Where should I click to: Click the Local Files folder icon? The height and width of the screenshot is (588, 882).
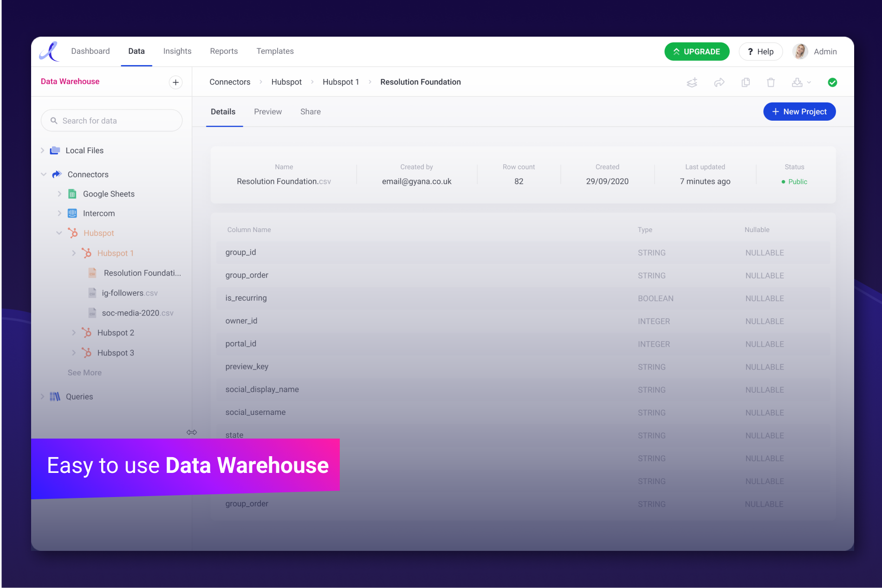click(x=55, y=150)
